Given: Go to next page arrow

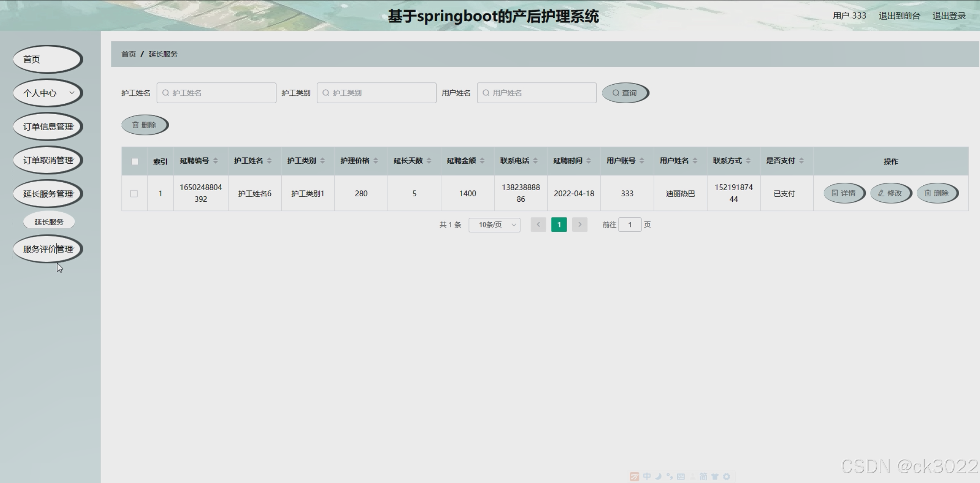Looking at the screenshot, I should point(580,224).
